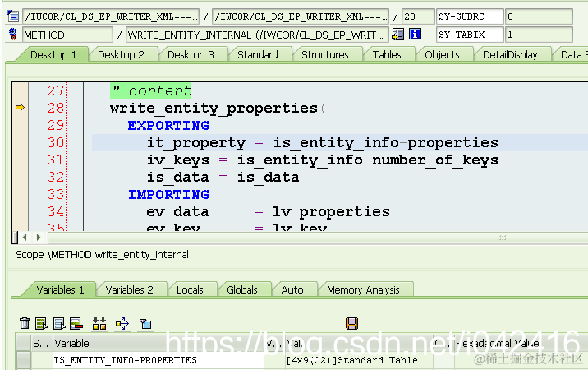
Task: Click line number 30 in the gutter
Action: click(56, 142)
